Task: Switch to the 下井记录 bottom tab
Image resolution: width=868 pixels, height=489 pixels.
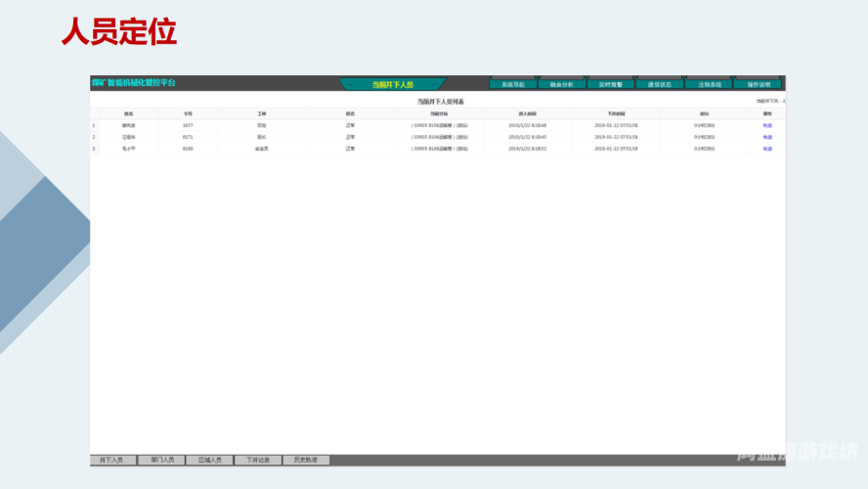Action: click(x=258, y=460)
